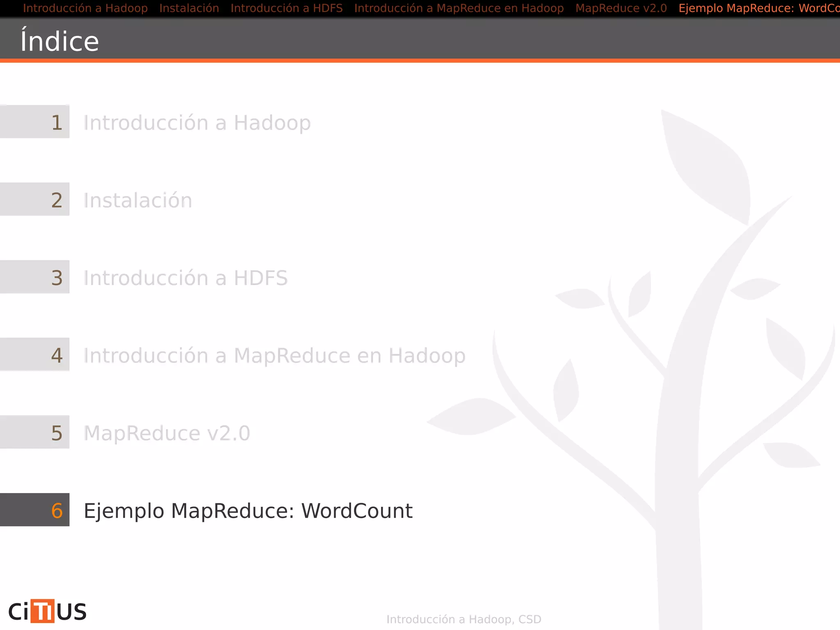
Task: Click 'Ejemplo MapReduce: WordCo' highlighted header link
Action: 759,8
